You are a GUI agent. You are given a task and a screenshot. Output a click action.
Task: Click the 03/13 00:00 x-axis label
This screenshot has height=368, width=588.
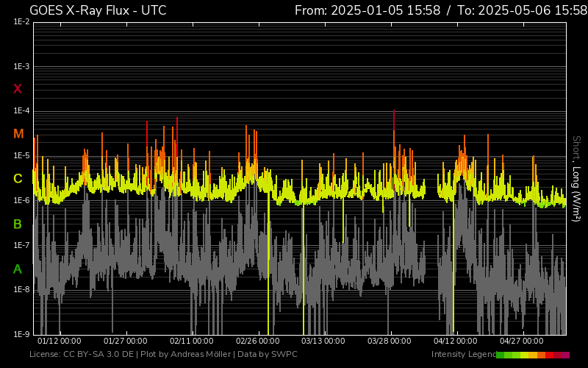click(x=323, y=341)
